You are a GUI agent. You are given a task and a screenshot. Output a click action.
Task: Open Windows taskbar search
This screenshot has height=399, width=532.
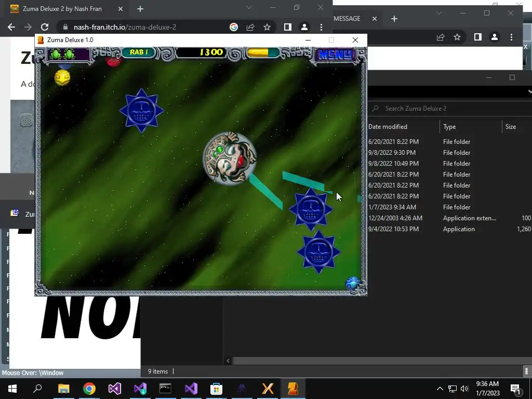(x=37, y=389)
